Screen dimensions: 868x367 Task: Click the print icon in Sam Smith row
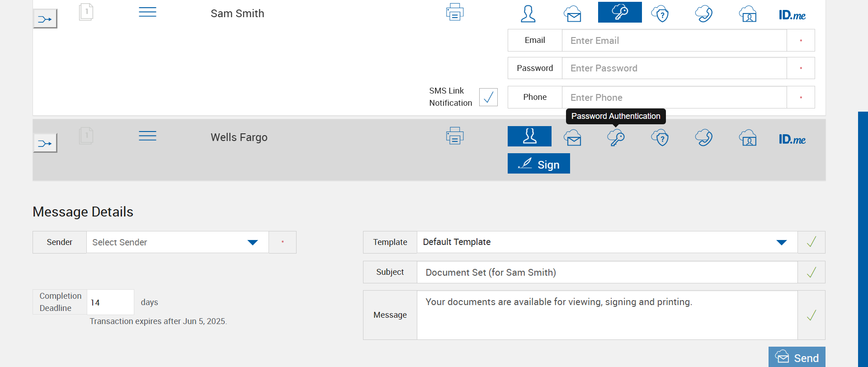pos(454,12)
